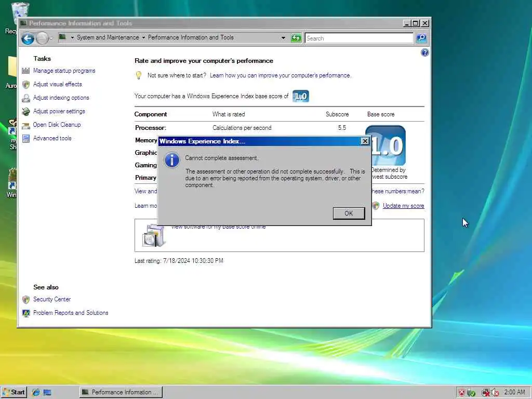
Task: Open Adjust indexing options
Action: [x=61, y=98]
